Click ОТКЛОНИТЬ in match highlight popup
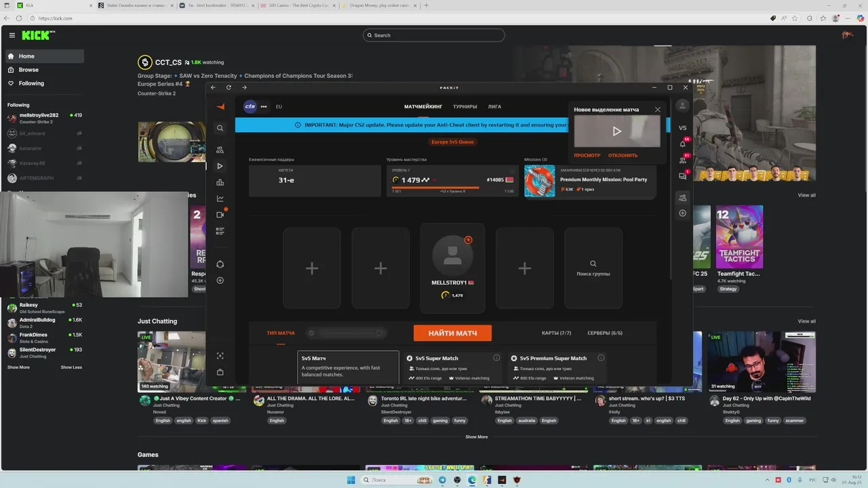 coord(623,155)
